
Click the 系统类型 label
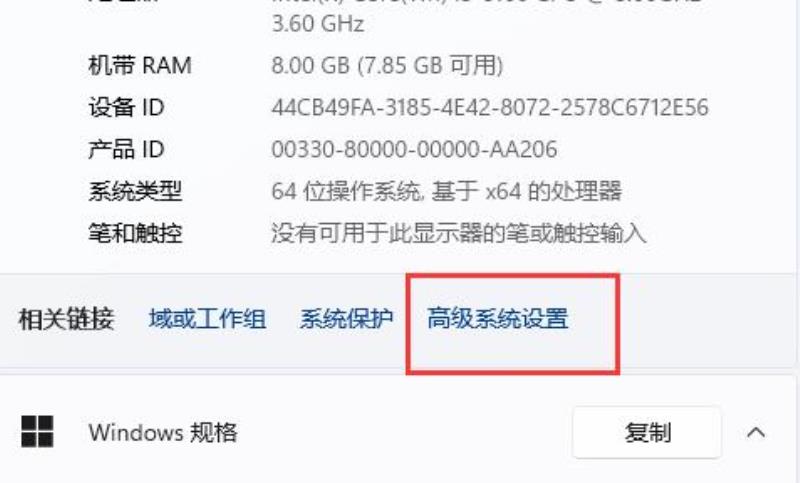click(135, 191)
